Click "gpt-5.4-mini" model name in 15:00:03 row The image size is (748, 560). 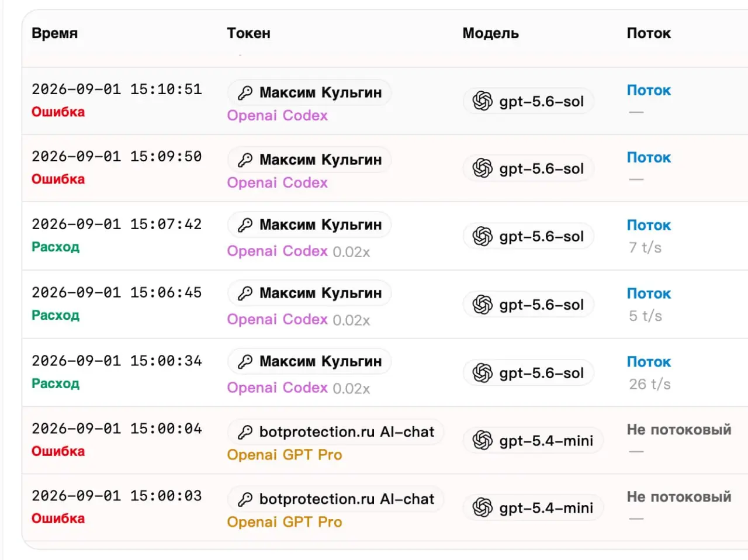coord(546,509)
